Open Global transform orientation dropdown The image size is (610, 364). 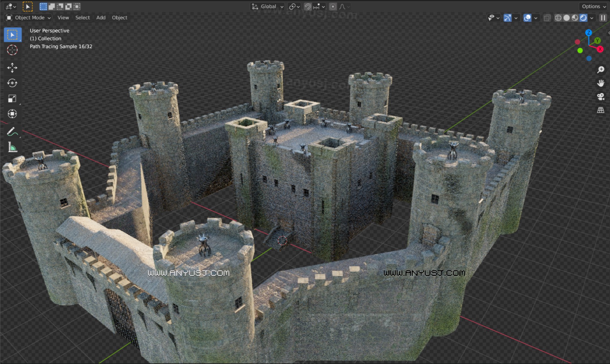pyautogui.click(x=268, y=7)
